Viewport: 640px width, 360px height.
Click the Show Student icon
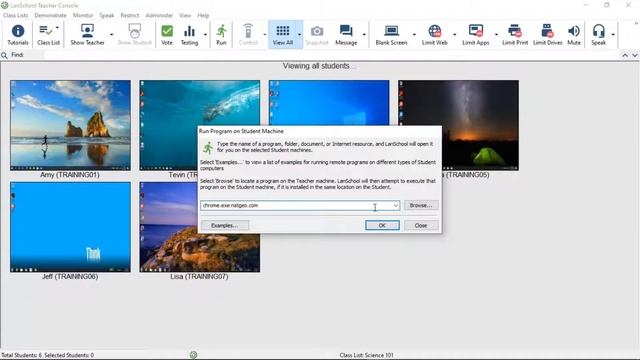click(x=134, y=34)
